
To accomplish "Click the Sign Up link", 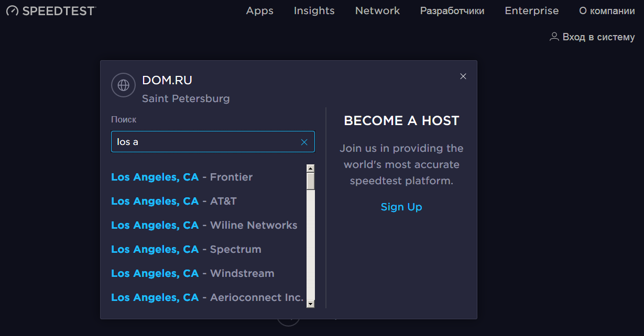I will [x=401, y=207].
